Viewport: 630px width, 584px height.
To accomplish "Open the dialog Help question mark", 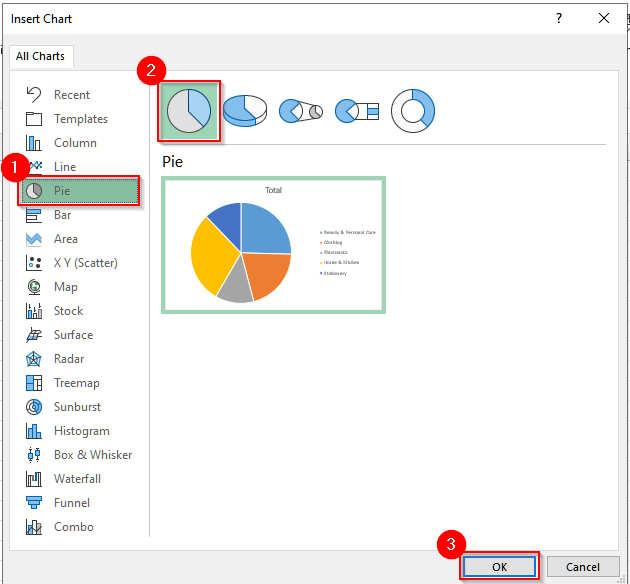I will coord(558,18).
